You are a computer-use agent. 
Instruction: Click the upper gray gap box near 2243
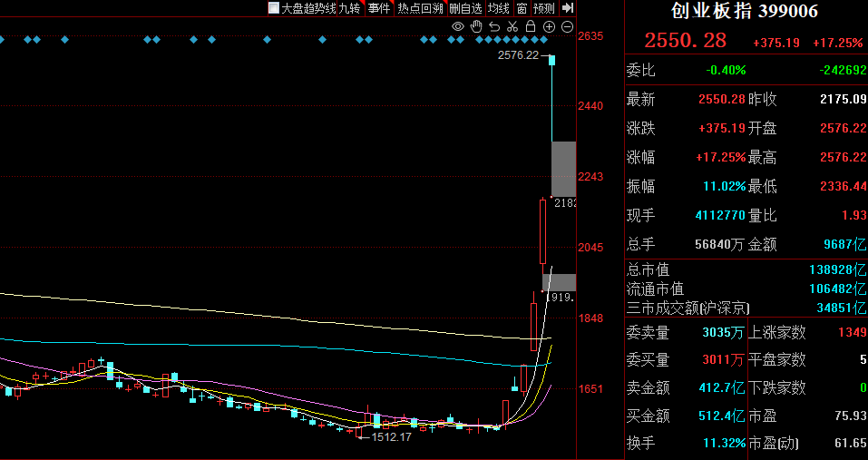[x=563, y=169]
